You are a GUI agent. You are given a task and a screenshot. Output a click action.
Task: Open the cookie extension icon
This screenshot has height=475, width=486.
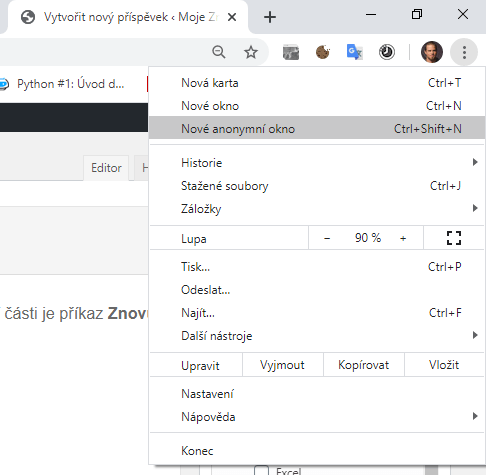tap(323, 52)
